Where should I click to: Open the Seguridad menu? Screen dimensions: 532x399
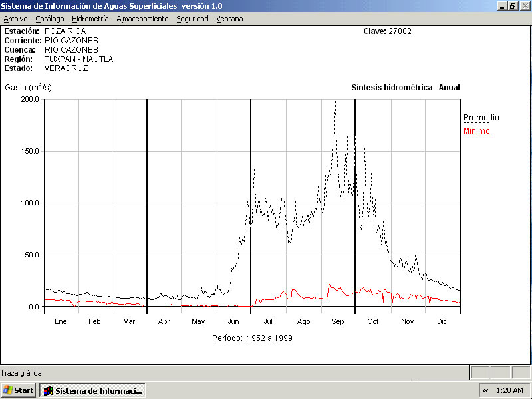[x=192, y=19]
